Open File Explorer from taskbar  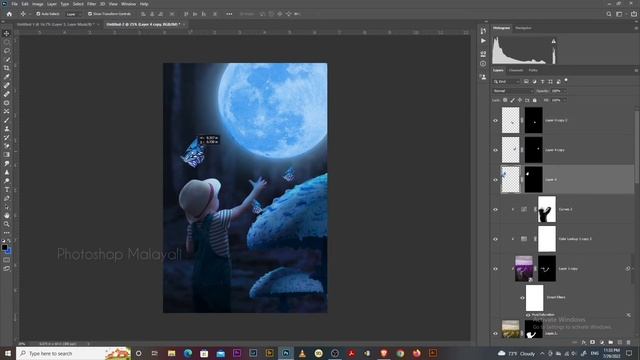click(x=171, y=353)
